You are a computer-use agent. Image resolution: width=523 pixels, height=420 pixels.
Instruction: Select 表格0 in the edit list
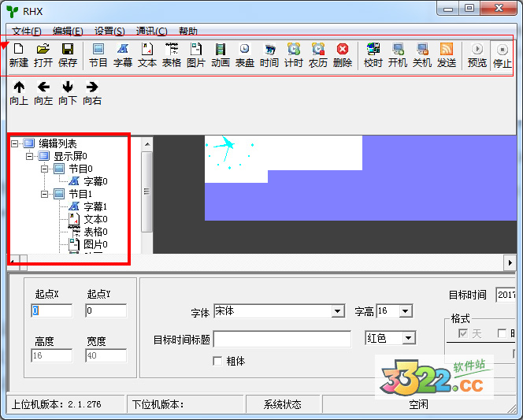pos(95,232)
